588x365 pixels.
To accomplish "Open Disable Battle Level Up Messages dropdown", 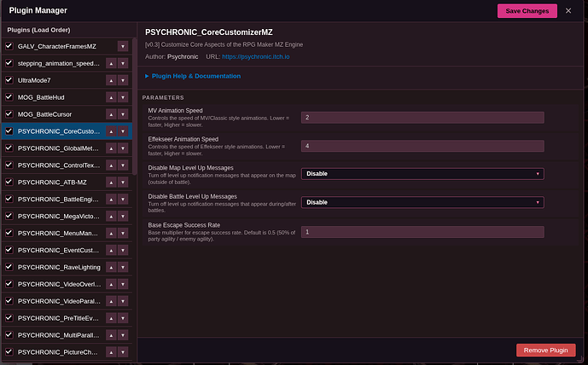I will pos(422,202).
